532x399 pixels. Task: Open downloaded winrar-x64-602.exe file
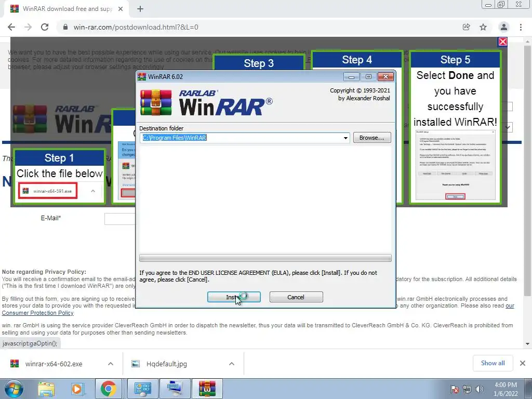(x=54, y=364)
